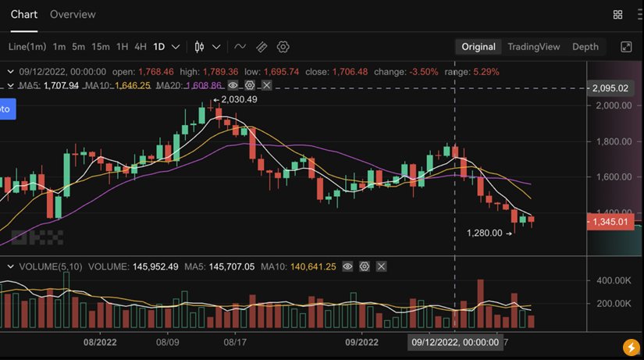The width and height of the screenshot is (644, 360).
Task: Open the layout grid icon
Action: 618,15
